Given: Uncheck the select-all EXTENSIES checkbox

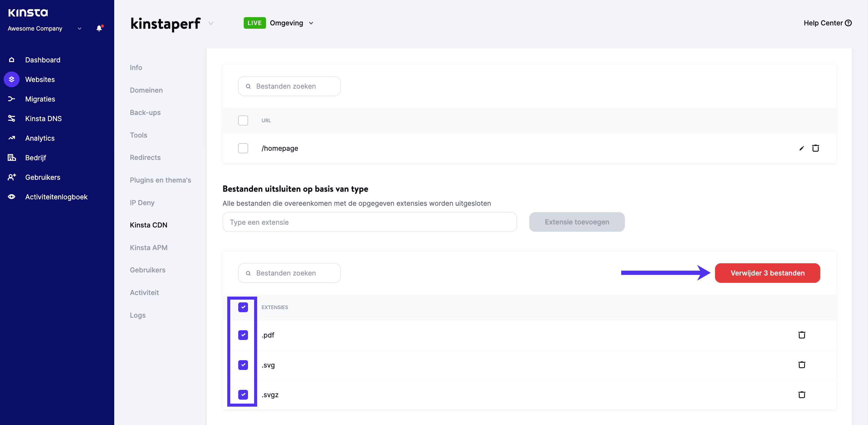Looking at the screenshot, I should [243, 307].
